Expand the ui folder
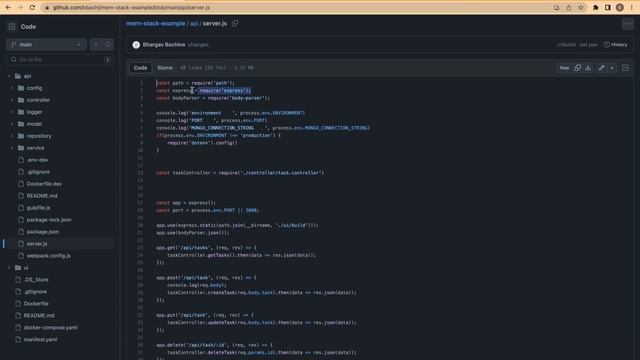 (x=9, y=268)
